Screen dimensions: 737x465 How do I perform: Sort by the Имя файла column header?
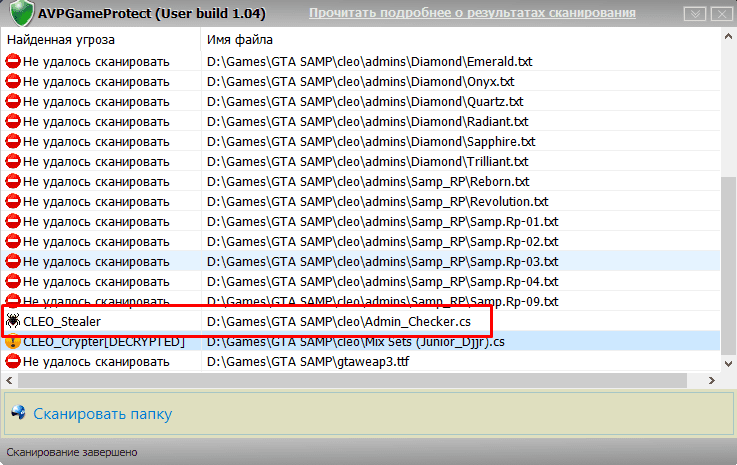coord(239,39)
